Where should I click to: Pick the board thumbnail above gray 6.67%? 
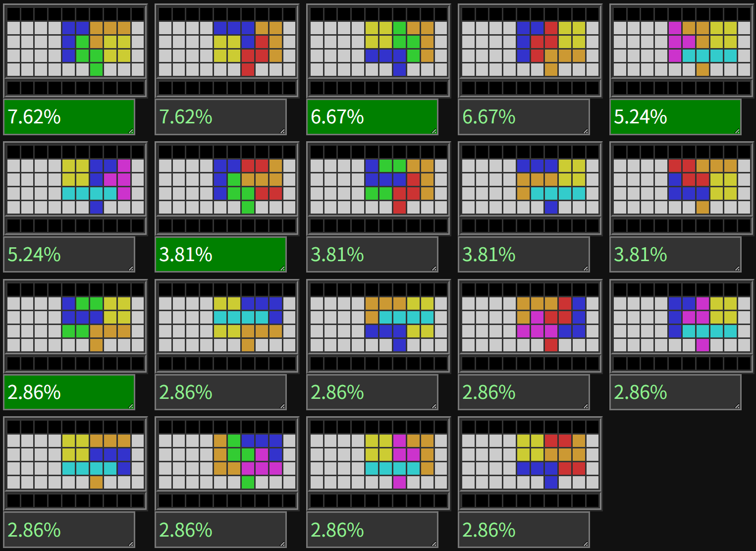pyautogui.click(x=530, y=51)
